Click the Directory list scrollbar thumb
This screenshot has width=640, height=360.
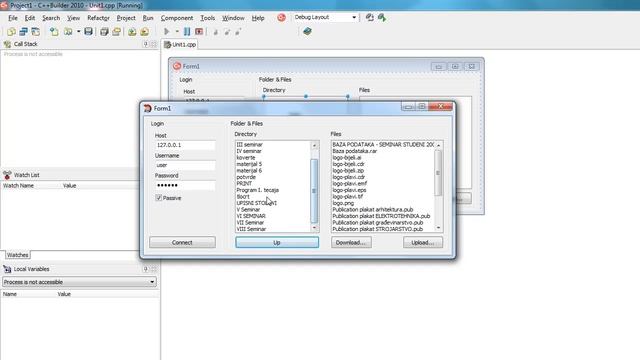[314, 191]
